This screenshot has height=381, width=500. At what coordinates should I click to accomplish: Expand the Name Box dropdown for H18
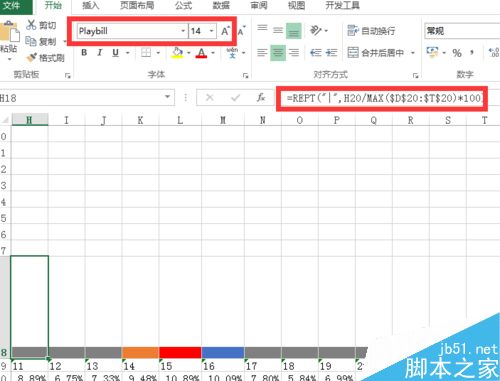(x=167, y=97)
